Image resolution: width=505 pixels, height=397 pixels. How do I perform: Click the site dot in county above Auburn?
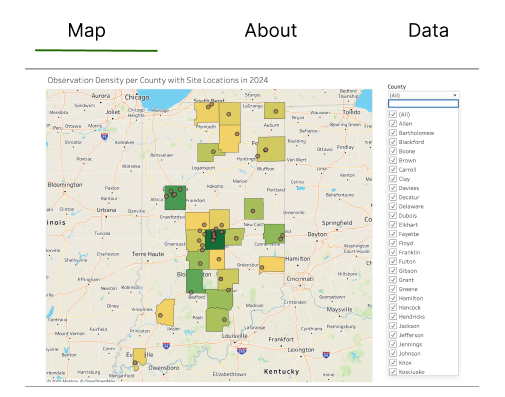coord(276,111)
